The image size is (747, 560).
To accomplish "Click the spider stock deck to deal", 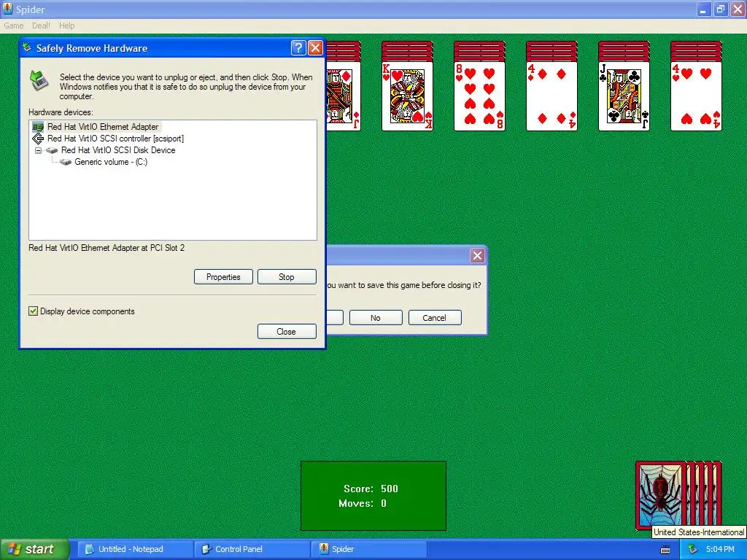I will pyautogui.click(x=678, y=495).
